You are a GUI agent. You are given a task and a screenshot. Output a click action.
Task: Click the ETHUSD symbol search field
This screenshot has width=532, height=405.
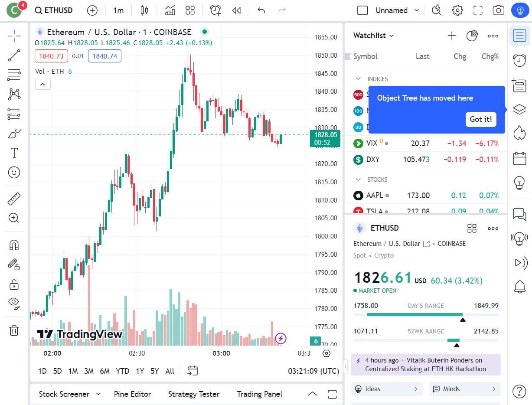54,10
